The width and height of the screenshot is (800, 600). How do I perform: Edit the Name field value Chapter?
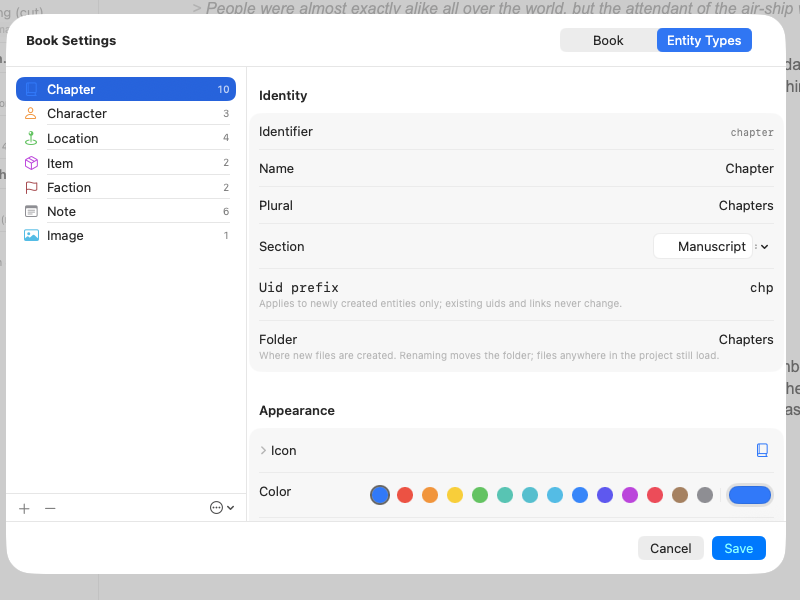click(x=749, y=168)
